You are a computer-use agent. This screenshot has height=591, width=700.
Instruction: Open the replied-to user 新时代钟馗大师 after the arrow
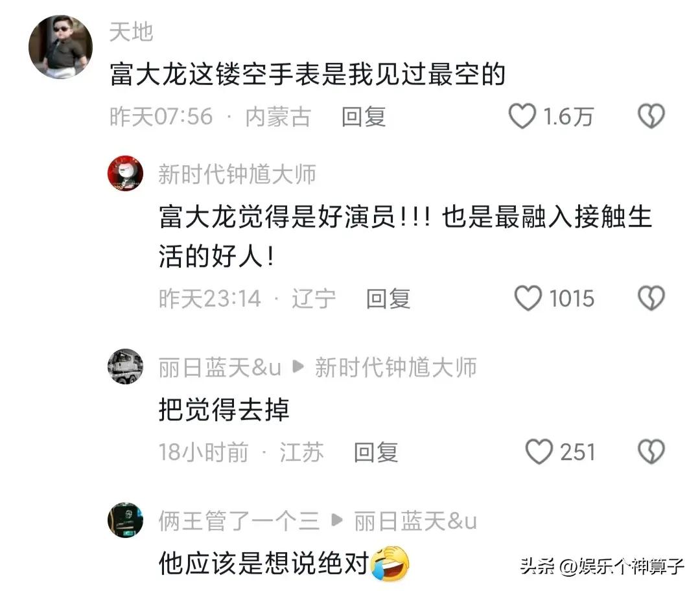pos(396,368)
